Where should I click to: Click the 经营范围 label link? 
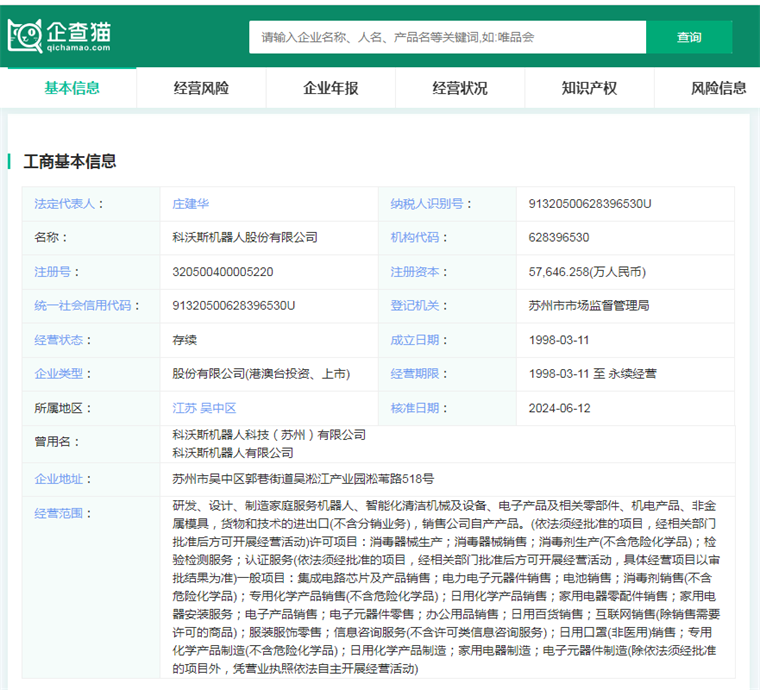(59, 514)
